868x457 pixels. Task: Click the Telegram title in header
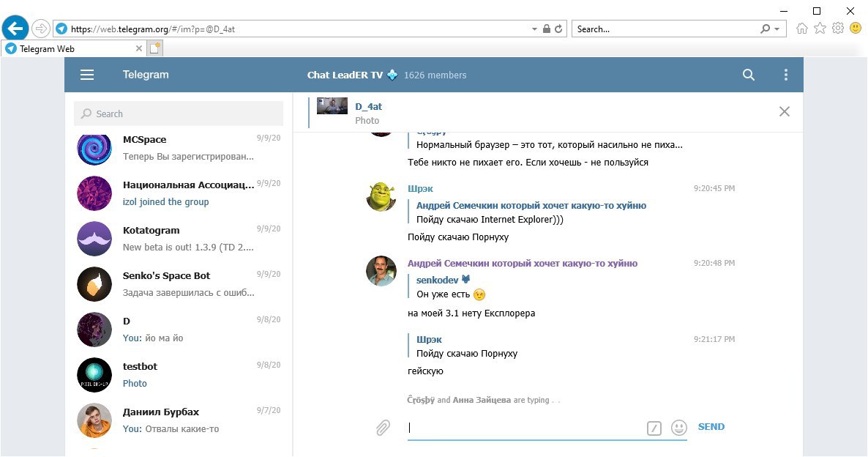pyautogui.click(x=146, y=75)
